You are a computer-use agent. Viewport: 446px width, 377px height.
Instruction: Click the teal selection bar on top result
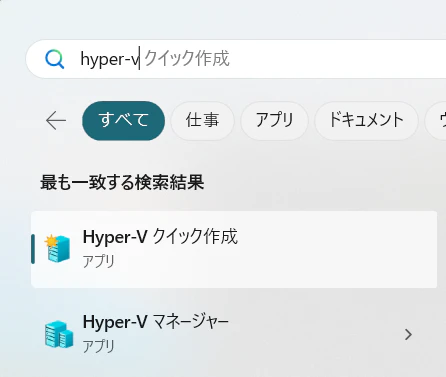(x=33, y=249)
